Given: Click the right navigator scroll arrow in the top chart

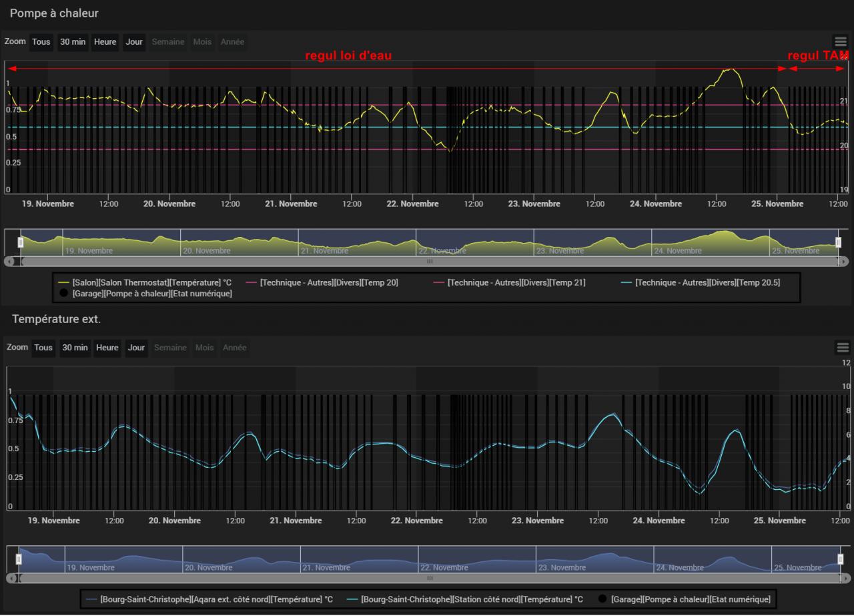Looking at the screenshot, I should point(844,261).
